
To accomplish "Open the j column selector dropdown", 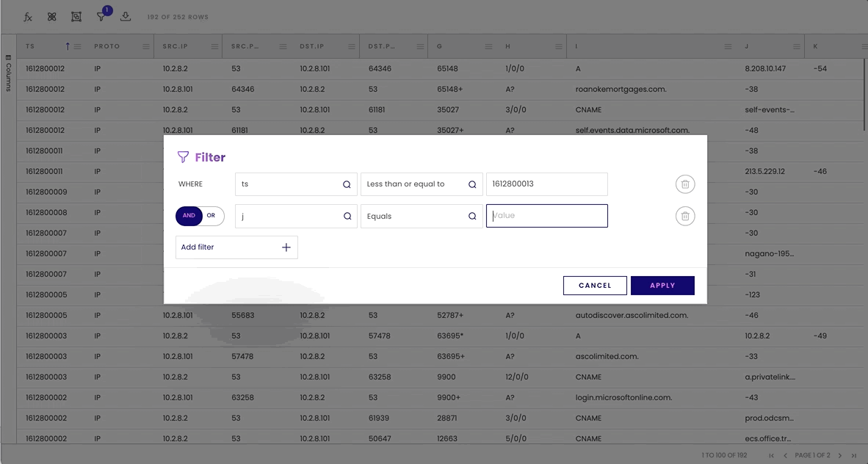I will tap(296, 217).
